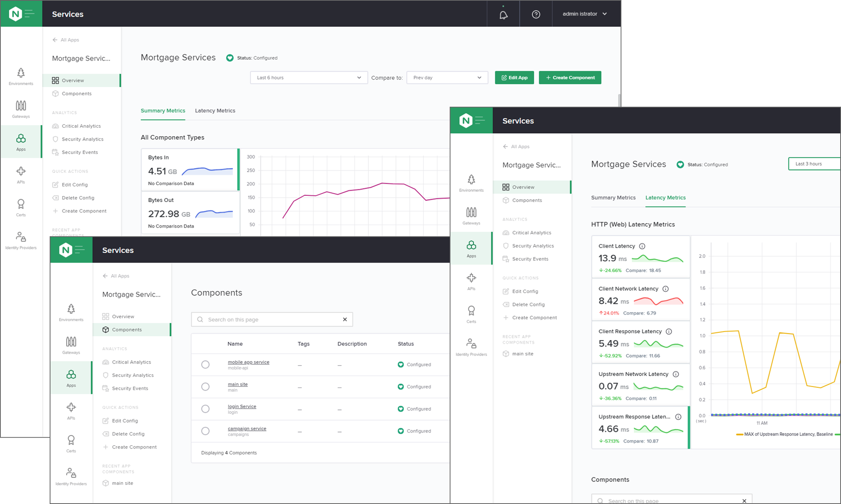
Task: Open the notifications bell icon
Action: (x=503, y=15)
